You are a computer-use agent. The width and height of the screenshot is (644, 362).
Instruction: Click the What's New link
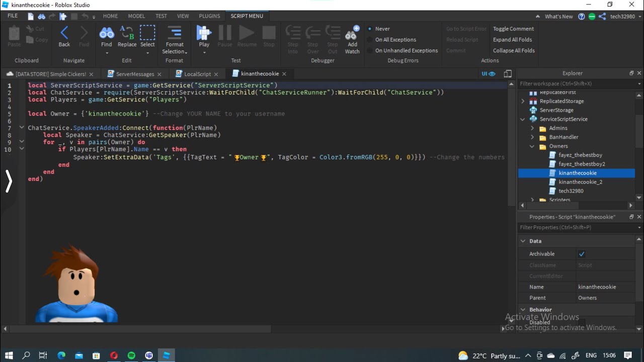coord(558,16)
